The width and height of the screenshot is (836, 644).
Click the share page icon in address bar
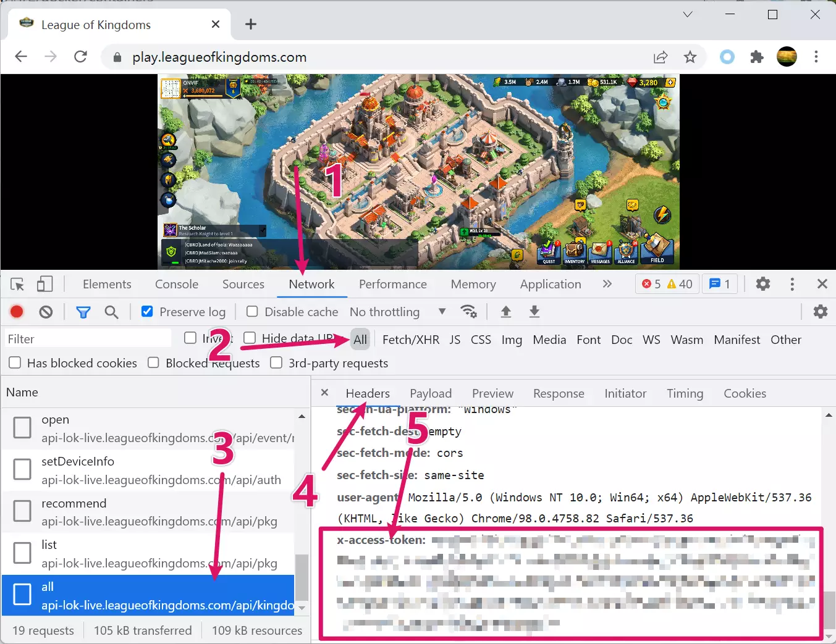tap(661, 57)
